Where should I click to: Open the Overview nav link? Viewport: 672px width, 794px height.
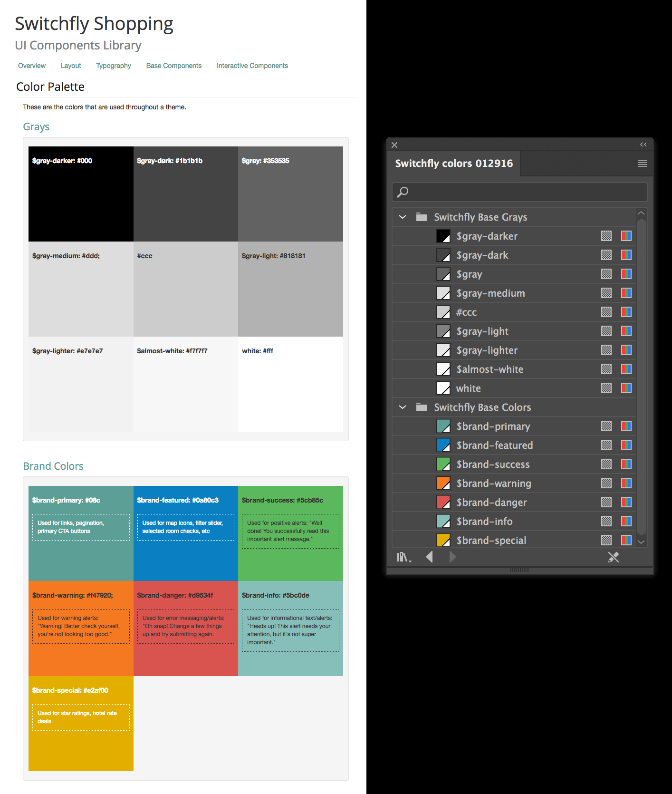click(32, 66)
